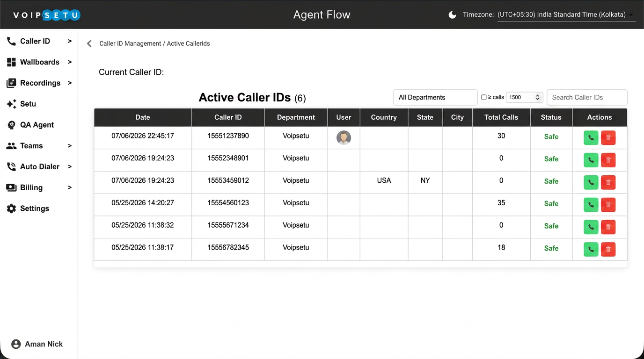Click the Auto Dialer phone icon
644x359 pixels.
pos(11,166)
